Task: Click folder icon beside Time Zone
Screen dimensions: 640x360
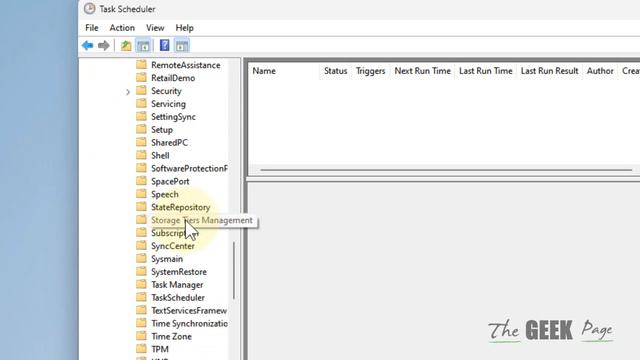Action: coord(141,336)
